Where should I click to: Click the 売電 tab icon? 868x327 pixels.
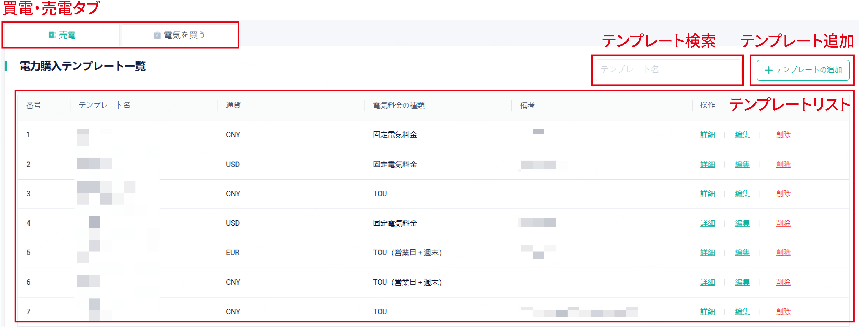[52, 35]
